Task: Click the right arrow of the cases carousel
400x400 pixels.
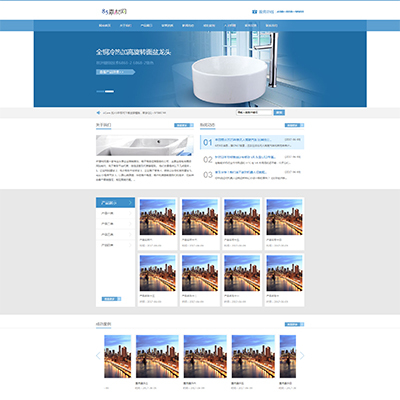Action: click(302, 356)
